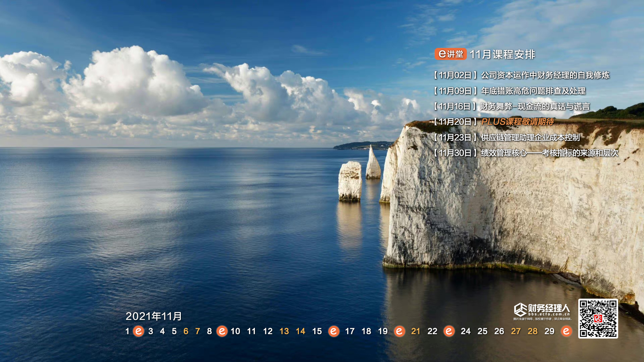This screenshot has height=362, width=644.
Task: Click calendar date 3
Action: coord(151,331)
